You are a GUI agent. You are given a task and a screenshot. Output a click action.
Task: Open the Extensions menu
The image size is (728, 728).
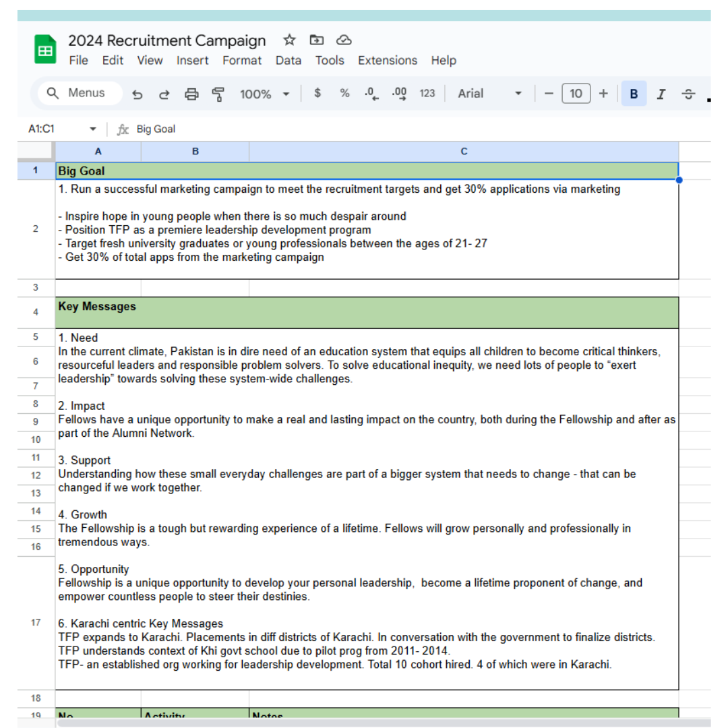388,61
